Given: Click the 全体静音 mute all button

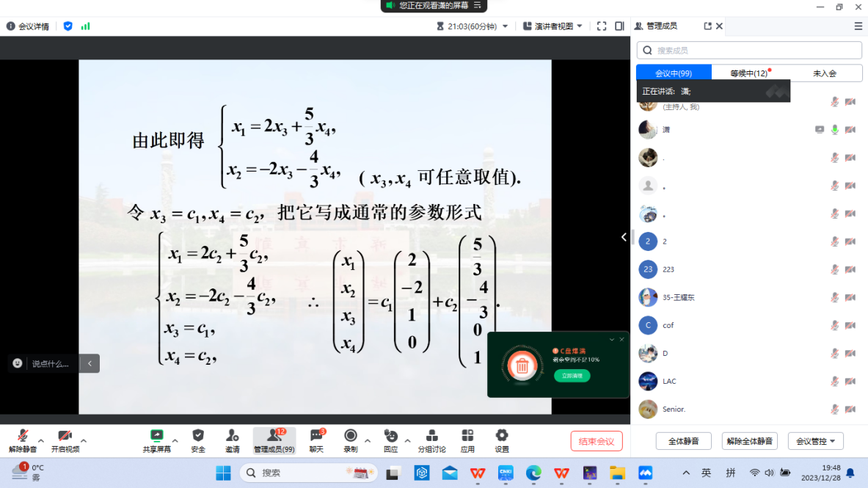Looking at the screenshot, I should point(683,441).
